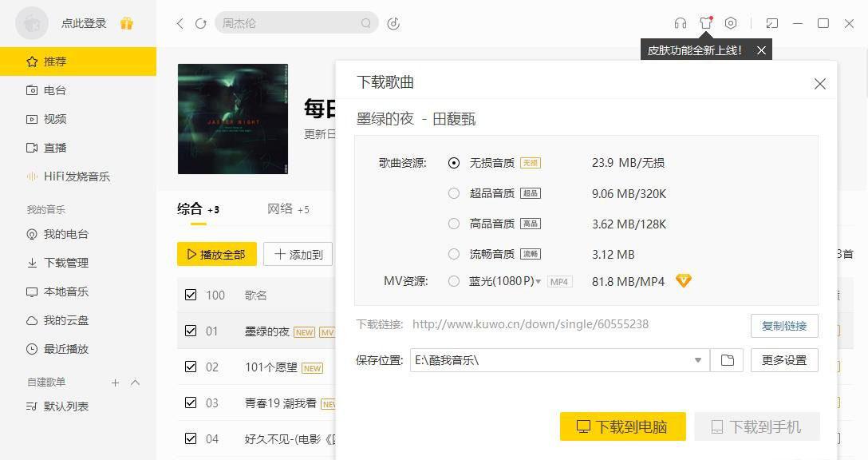This screenshot has width=868, height=460.
Task: Dismiss the skin feature notification tooltip
Action: [x=762, y=50]
